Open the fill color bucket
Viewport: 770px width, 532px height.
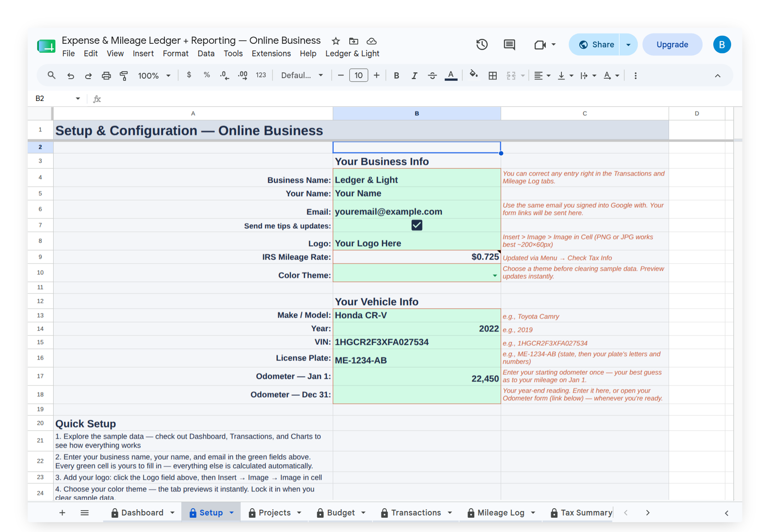pyautogui.click(x=474, y=75)
